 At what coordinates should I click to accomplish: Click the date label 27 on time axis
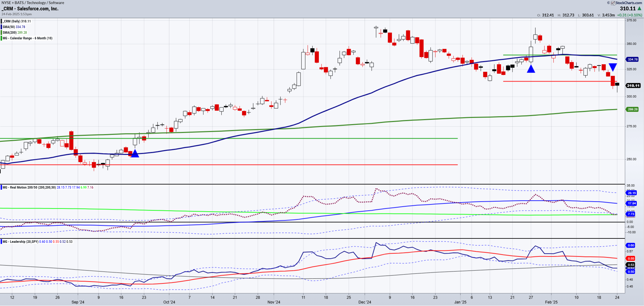(531, 297)
